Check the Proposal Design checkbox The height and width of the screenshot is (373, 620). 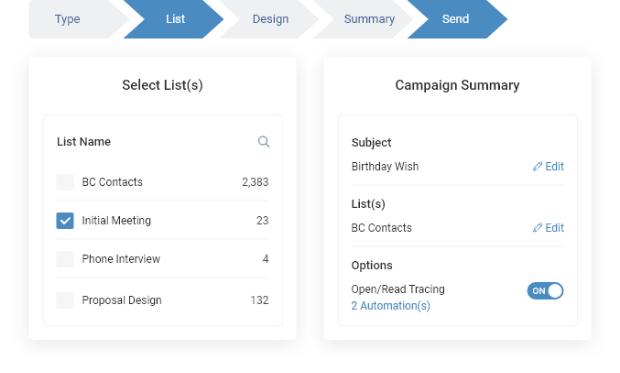click(x=65, y=300)
